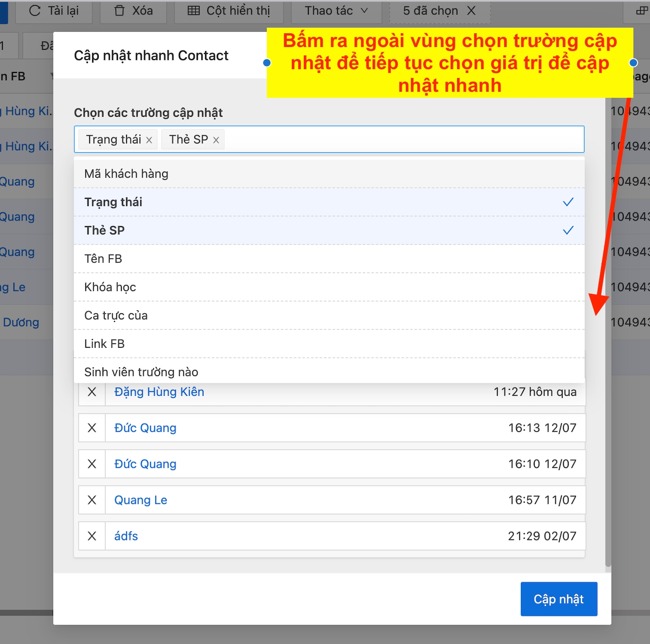
Task: Click inside the field selection box
Action: click(x=402, y=139)
